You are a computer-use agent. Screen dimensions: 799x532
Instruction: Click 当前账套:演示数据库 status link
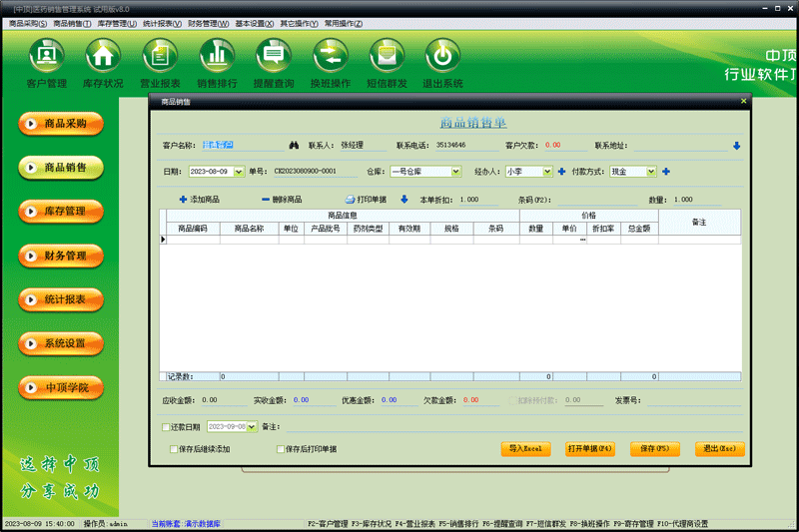[x=186, y=524]
